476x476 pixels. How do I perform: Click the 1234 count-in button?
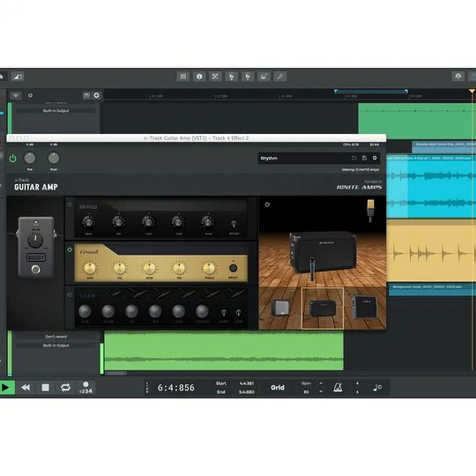tap(85, 387)
